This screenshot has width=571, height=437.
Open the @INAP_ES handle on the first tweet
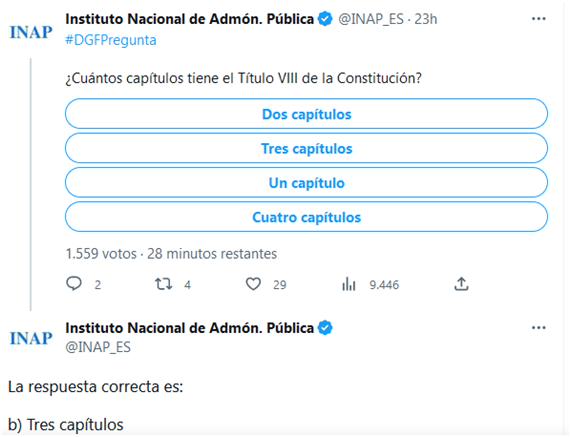pos(371,19)
